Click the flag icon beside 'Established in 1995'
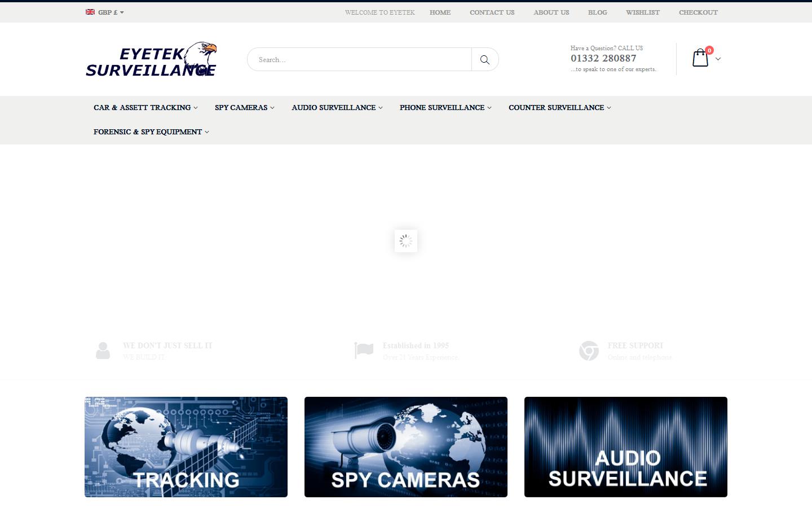Screen dimensions: 812x508 (x=363, y=350)
